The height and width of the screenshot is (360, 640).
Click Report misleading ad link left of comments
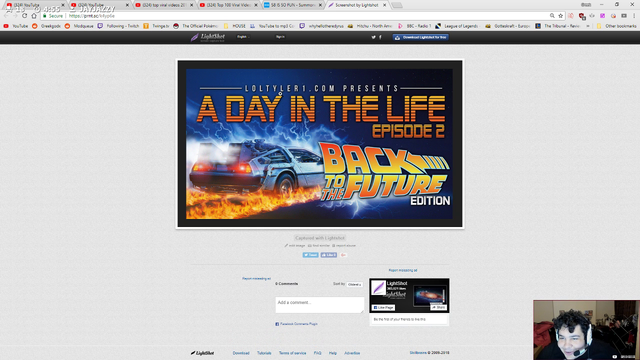point(256,278)
